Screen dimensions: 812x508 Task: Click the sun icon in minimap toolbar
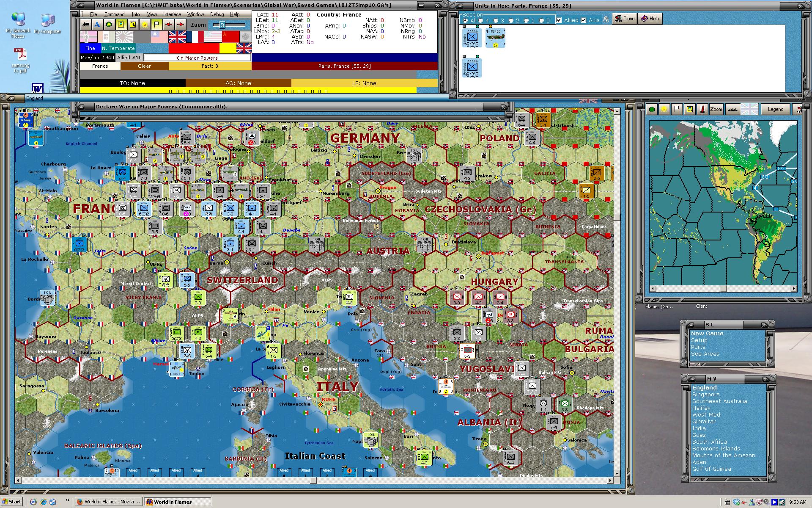click(664, 109)
